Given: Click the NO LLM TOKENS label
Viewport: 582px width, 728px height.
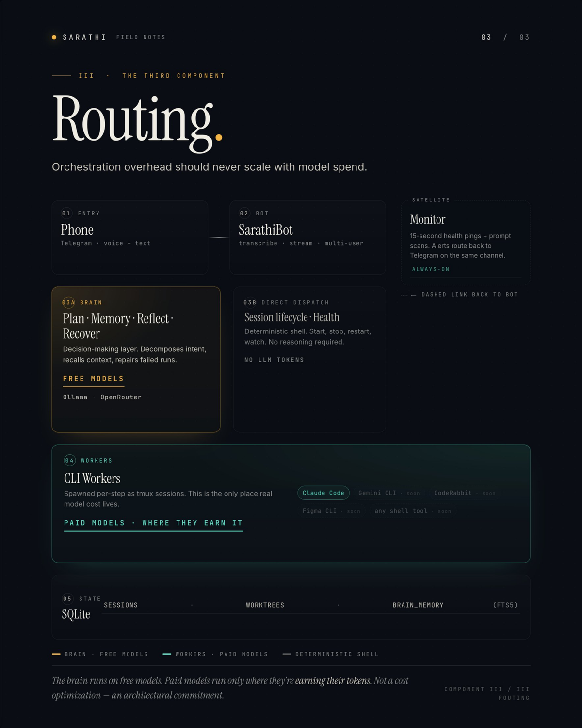Looking at the screenshot, I should pyautogui.click(x=274, y=360).
